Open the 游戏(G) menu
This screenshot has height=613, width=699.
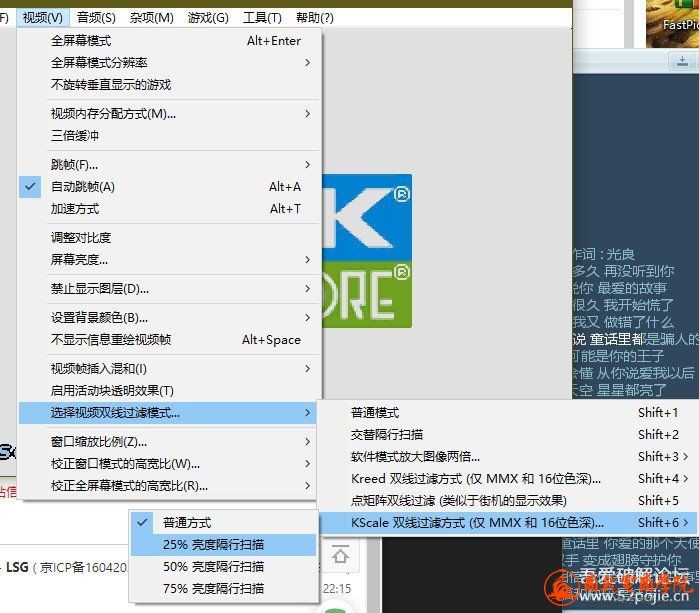208,17
